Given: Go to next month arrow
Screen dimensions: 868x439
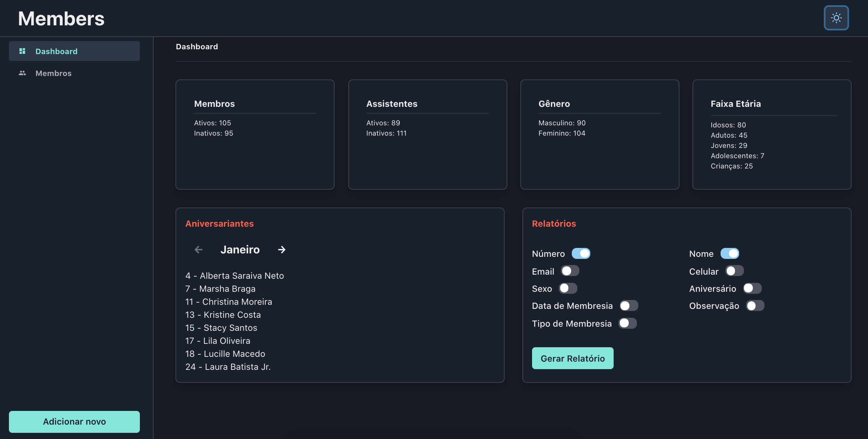Looking at the screenshot, I should tap(282, 250).
